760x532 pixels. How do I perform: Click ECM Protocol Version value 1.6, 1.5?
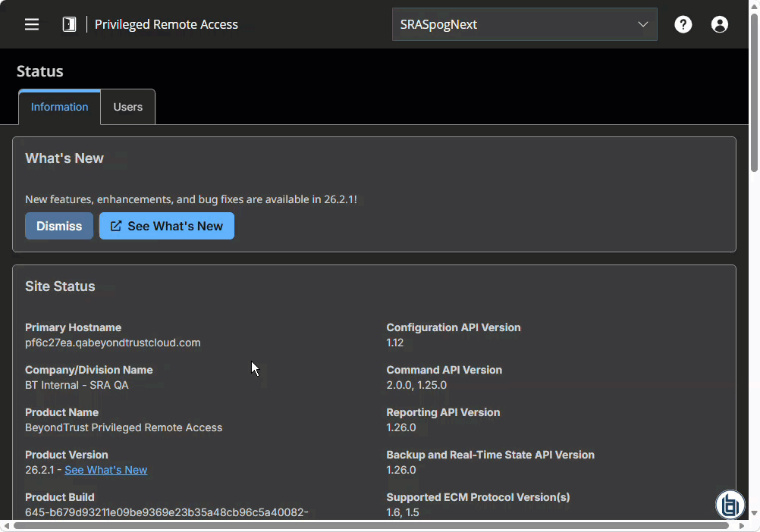click(403, 512)
